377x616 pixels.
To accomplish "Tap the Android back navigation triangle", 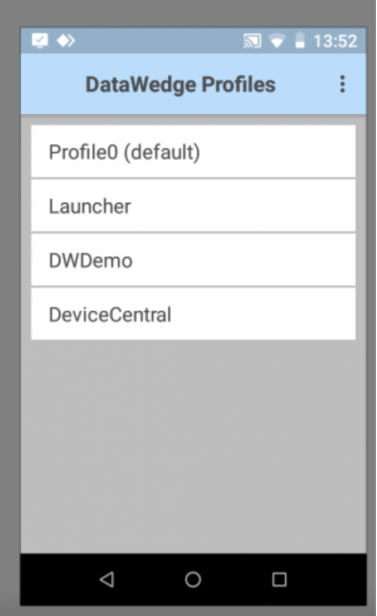I will [x=107, y=579].
